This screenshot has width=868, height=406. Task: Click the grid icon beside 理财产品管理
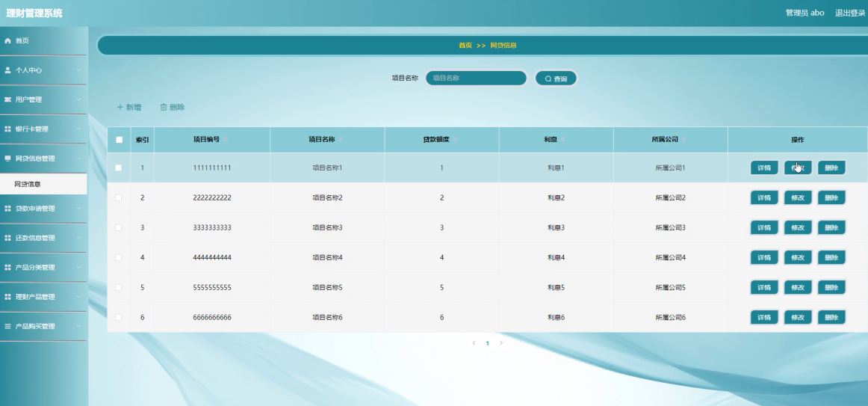tap(7, 297)
